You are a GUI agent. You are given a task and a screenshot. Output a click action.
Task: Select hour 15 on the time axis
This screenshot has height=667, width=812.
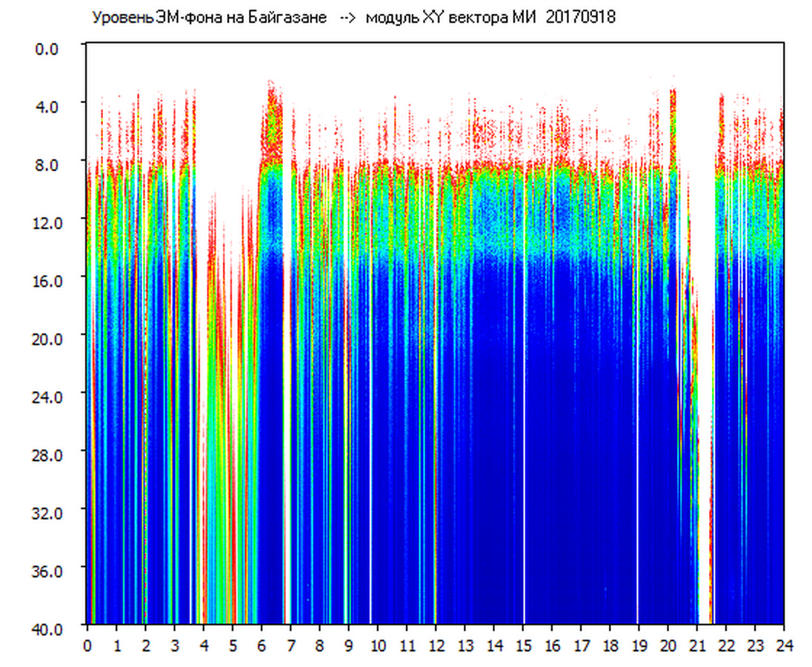[x=522, y=646]
